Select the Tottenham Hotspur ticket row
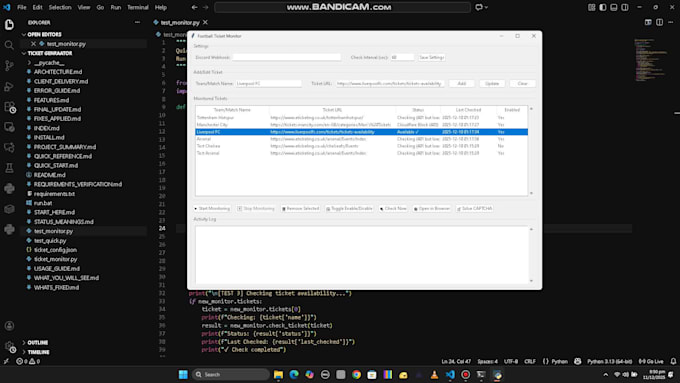This screenshot has width=680, height=383. pyautogui.click(x=361, y=118)
